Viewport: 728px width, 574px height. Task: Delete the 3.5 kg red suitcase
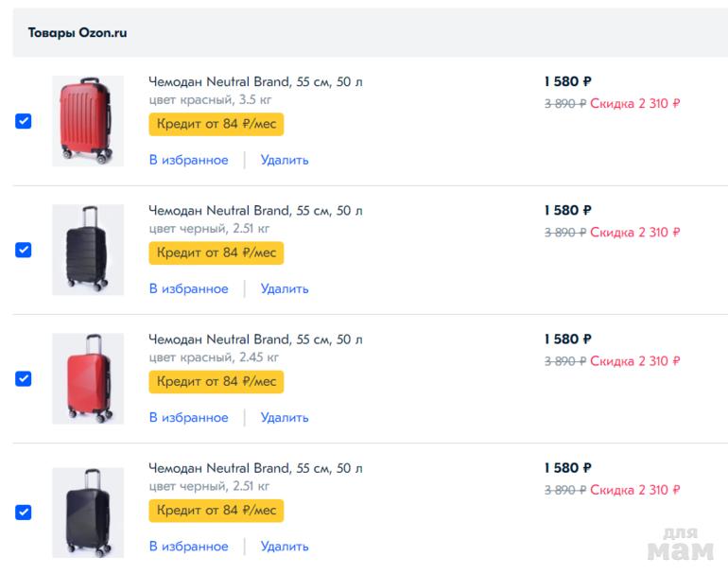(x=285, y=160)
